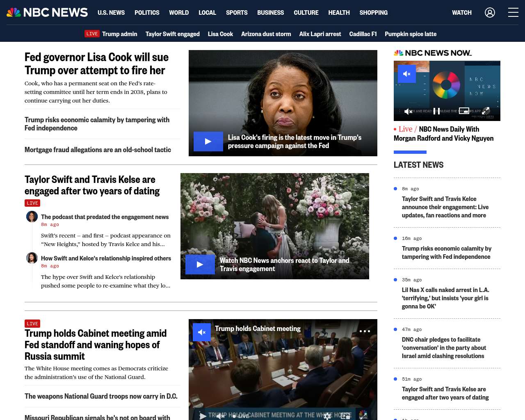Click the LIVE badge under Taylor Swift headline
The image size is (525, 420).
(x=32, y=203)
